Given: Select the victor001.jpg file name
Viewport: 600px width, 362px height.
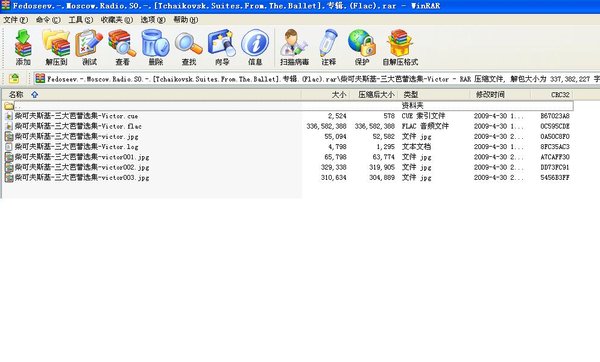Looking at the screenshot, I should click(x=82, y=157).
